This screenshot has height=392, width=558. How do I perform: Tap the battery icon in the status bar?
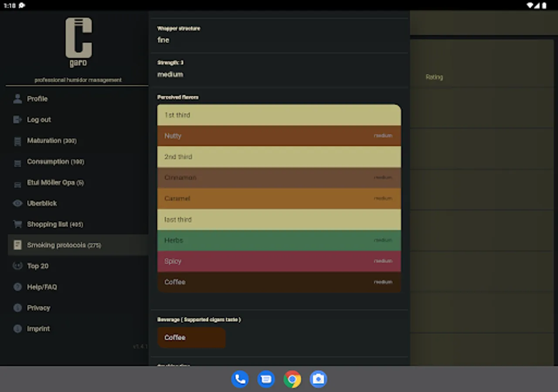point(544,6)
